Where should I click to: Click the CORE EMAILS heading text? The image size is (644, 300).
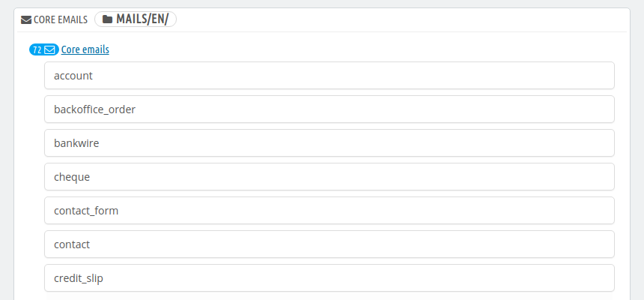click(x=61, y=19)
